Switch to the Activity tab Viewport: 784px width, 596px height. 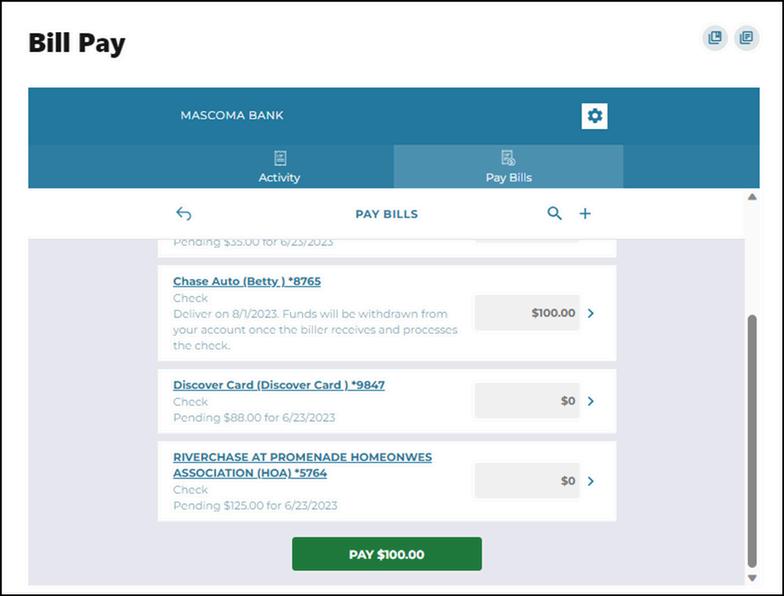click(x=279, y=177)
